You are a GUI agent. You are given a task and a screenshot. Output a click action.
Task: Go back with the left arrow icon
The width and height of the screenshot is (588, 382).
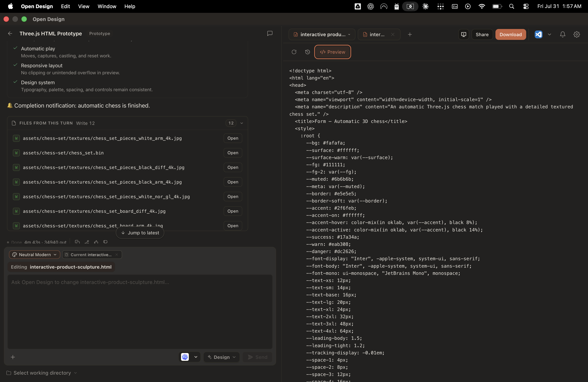[x=10, y=33]
